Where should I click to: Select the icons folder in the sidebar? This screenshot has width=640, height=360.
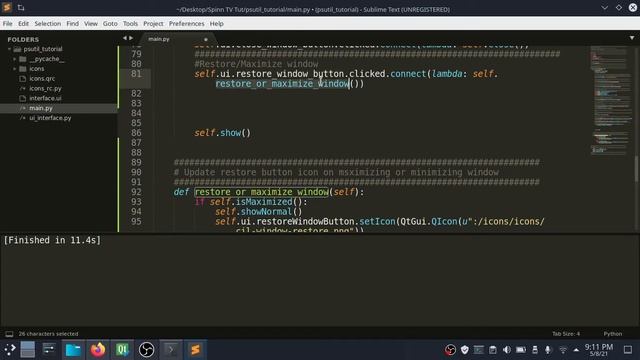tap(37, 69)
